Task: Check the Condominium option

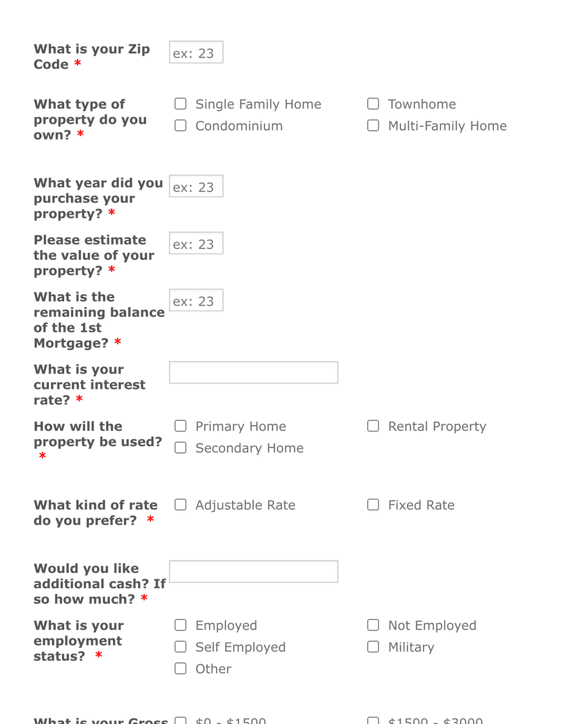Action: coord(180,125)
